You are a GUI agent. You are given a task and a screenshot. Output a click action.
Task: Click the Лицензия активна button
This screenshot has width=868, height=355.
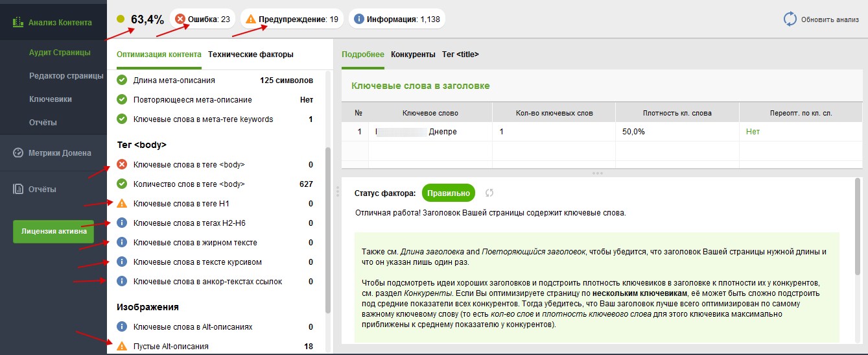tap(53, 231)
